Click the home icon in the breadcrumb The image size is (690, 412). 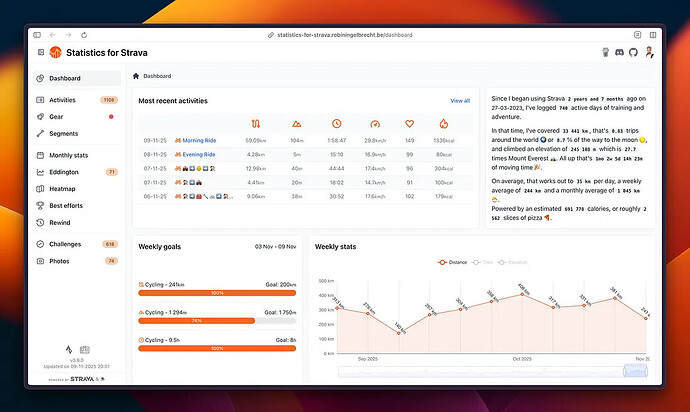136,76
